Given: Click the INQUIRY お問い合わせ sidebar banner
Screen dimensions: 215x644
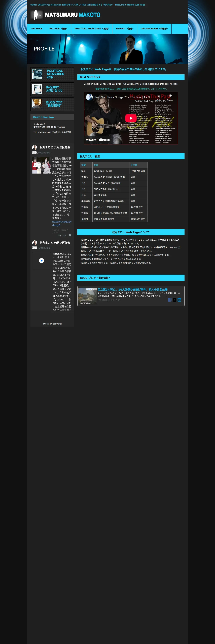Looking at the screenshot, I should pyautogui.click(x=52, y=89).
